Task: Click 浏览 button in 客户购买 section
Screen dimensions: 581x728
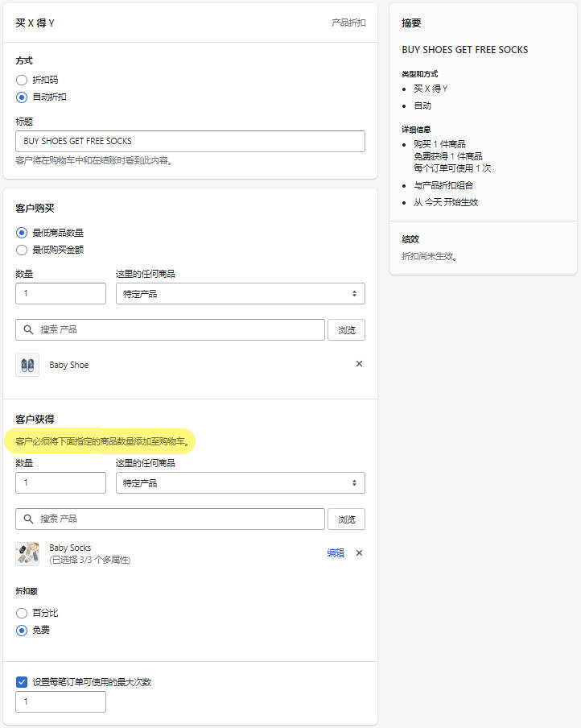Action: [346, 329]
